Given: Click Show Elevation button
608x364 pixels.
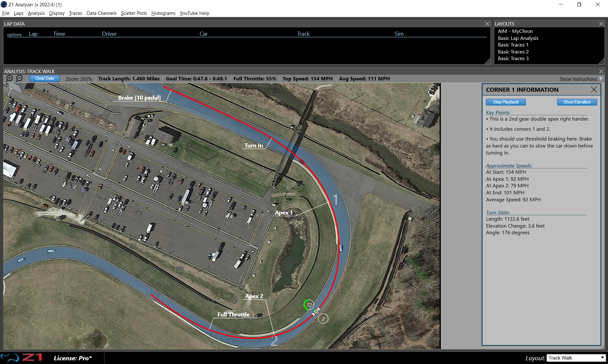Looking at the screenshot, I should pyautogui.click(x=577, y=102).
